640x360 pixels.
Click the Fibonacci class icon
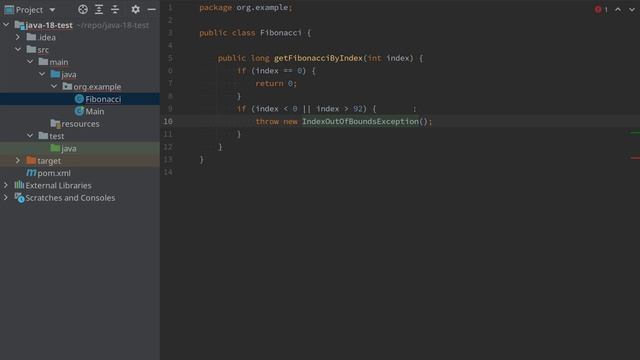click(79, 99)
